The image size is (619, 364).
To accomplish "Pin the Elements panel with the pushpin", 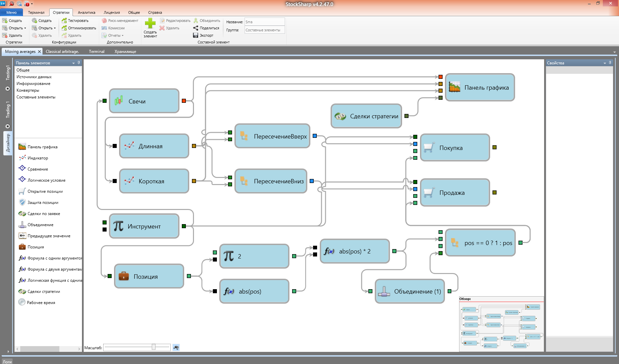I will (79, 63).
